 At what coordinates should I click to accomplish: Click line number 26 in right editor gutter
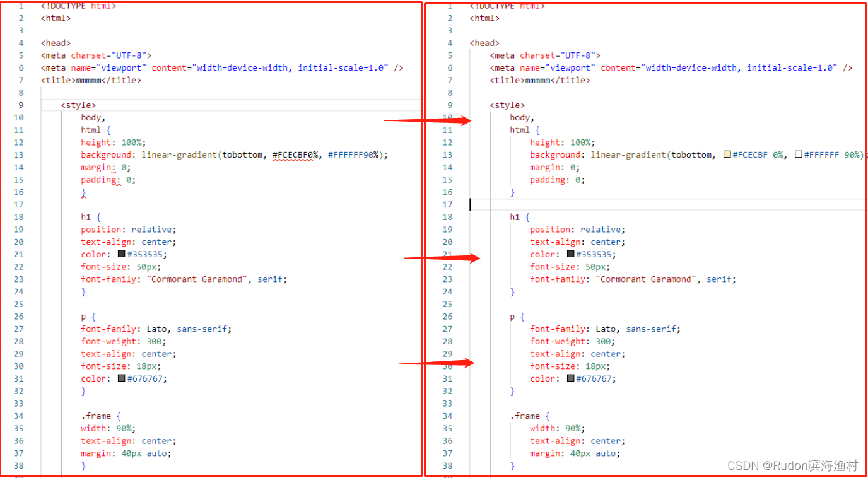(x=448, y=317)
